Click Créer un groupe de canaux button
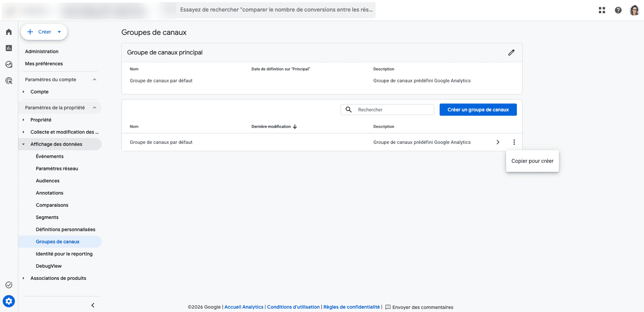Screen dimensions: 644x312 (x=478, y=109)
